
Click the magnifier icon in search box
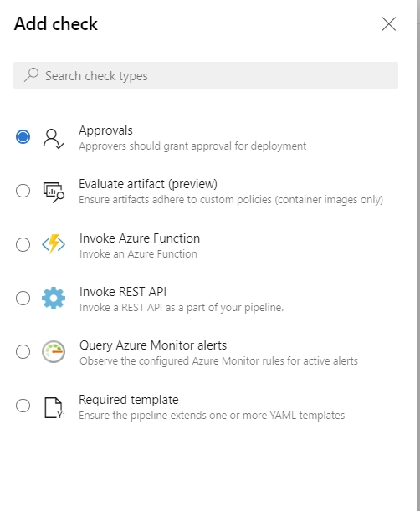[x=31, y=75]
